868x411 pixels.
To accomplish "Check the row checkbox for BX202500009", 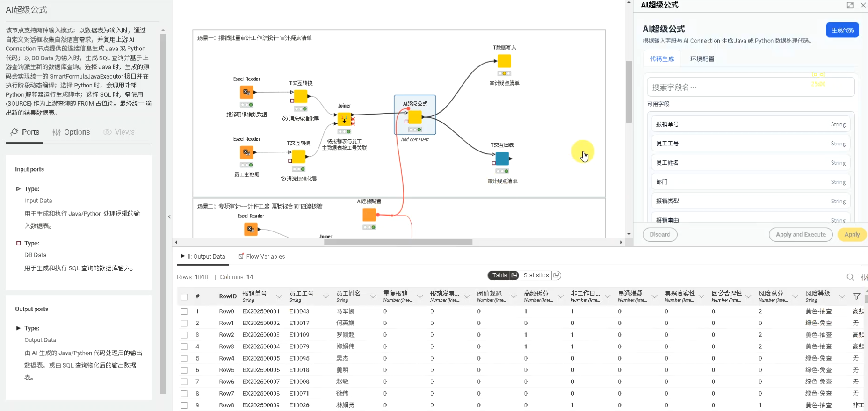I will (x=184, y=405).
